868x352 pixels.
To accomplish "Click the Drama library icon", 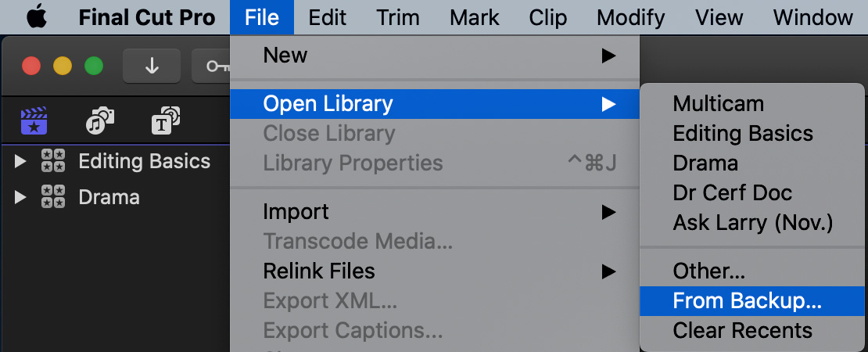I will click(x=53, y=196).
